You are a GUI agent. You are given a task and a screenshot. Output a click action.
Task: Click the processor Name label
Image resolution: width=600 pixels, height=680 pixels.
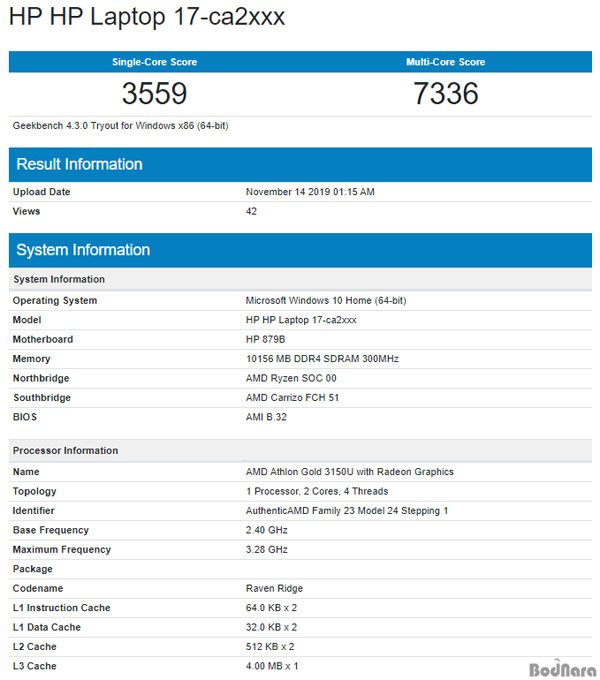pos(26,472)
